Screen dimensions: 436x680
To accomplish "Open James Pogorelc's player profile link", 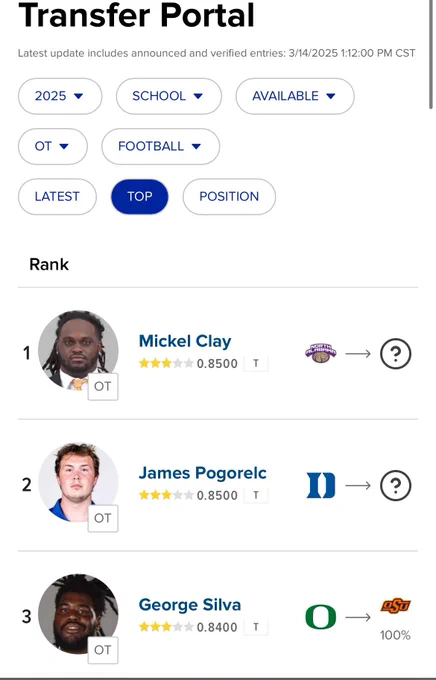I will (x=203, y=473).
